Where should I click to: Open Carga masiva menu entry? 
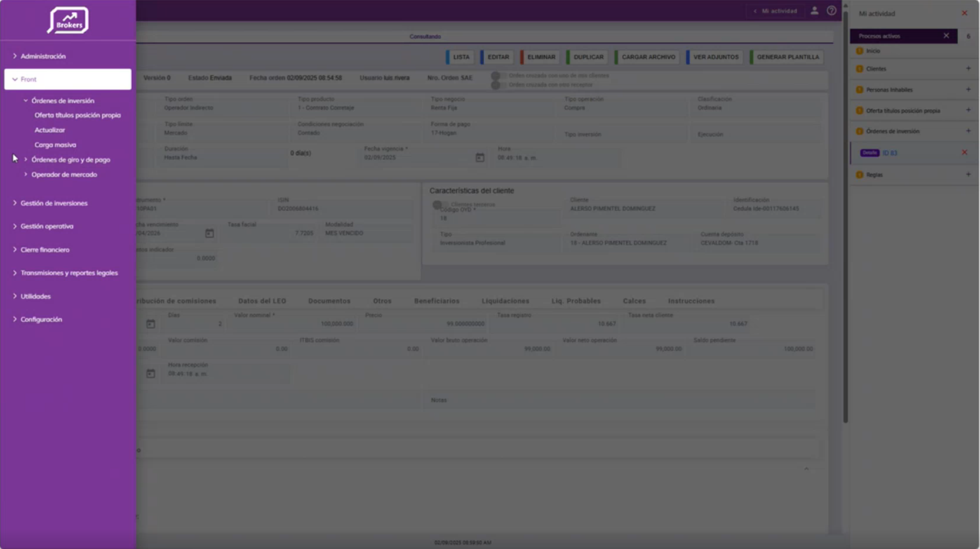[x=55, y=145]
